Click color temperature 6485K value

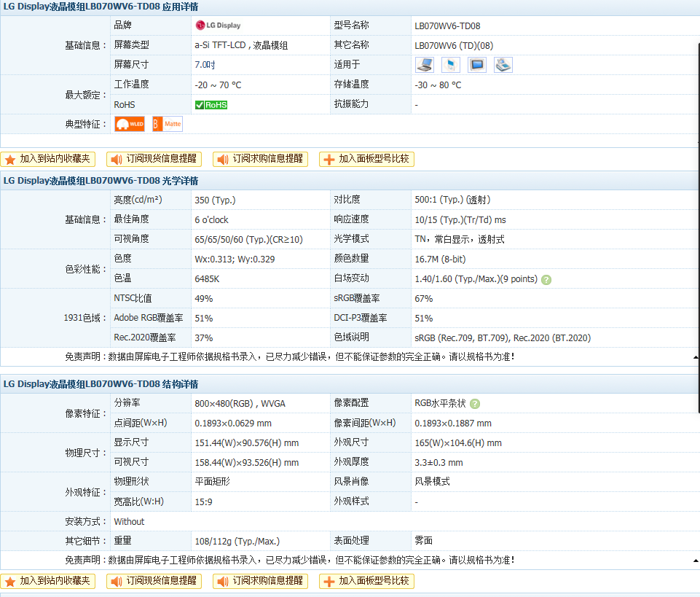(207, 279)
